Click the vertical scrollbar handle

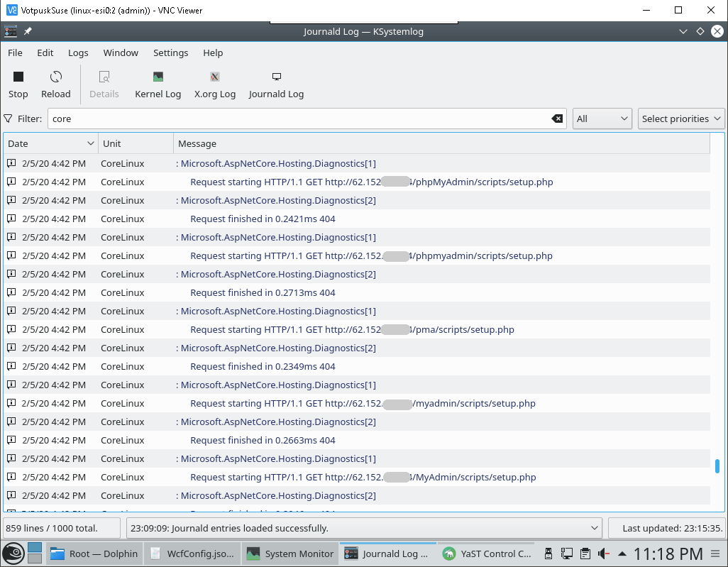point(717,466)
